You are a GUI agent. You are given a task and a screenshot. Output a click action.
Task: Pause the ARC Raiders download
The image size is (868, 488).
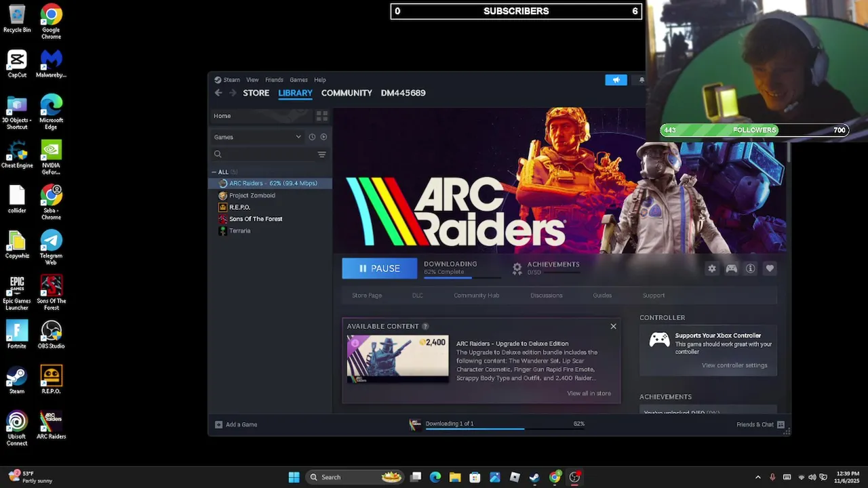[x=379, y=268]
